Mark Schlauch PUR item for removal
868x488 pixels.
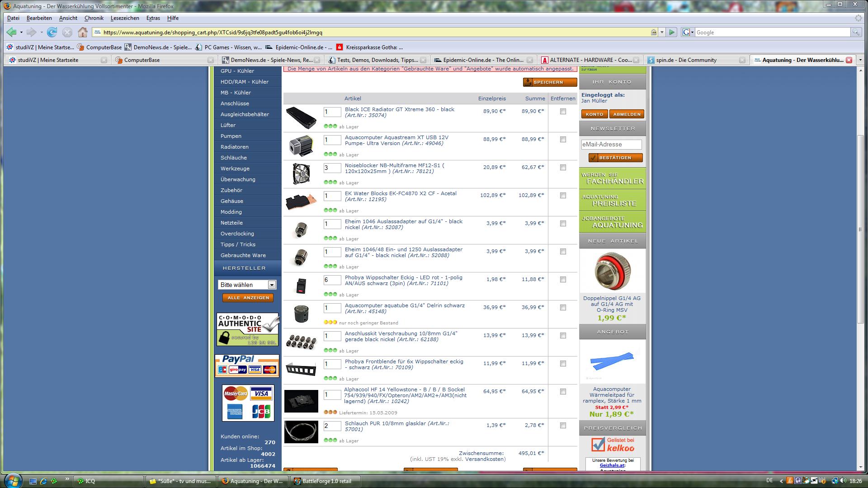click(x=563, y=426)
